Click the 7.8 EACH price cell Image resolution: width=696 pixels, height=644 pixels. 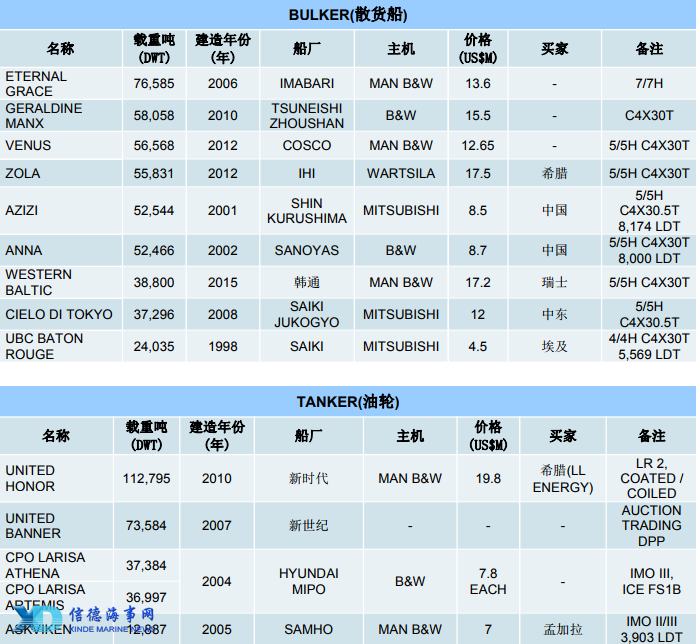point(488,581)
